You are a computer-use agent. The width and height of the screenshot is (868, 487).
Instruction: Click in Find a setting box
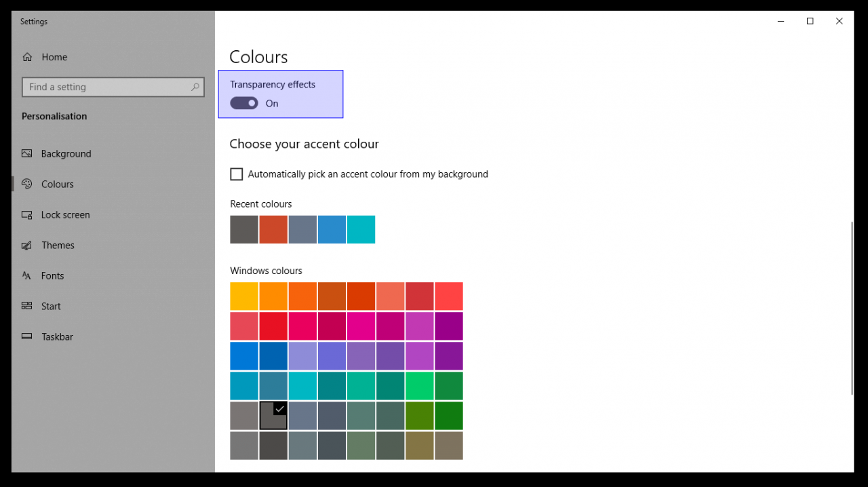[x=113, y=87]
